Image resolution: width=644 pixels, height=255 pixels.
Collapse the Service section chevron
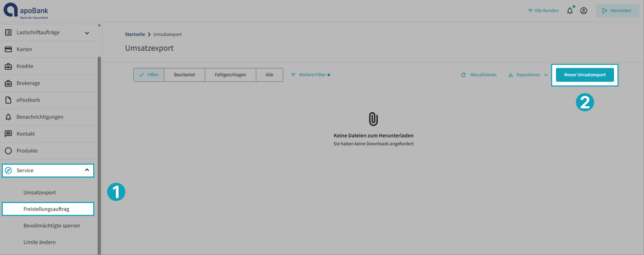coord(87,170)
